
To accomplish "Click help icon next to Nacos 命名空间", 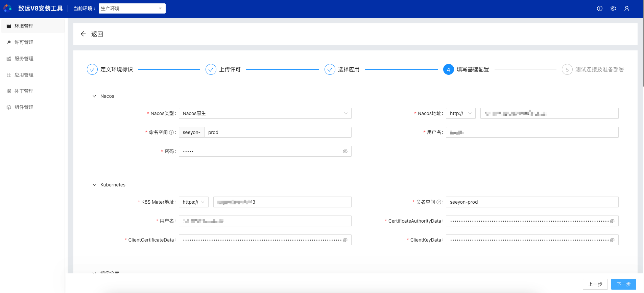I will (x=171, y=132).
